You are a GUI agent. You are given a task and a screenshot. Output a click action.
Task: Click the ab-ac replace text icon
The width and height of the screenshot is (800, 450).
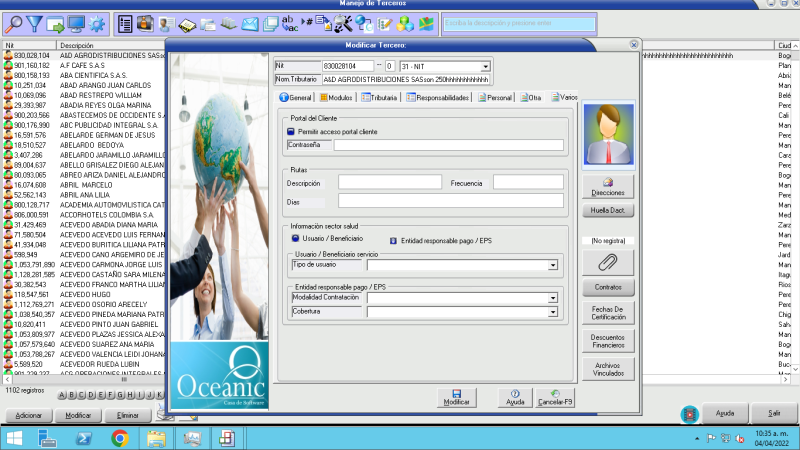click(x=290, y=24)
